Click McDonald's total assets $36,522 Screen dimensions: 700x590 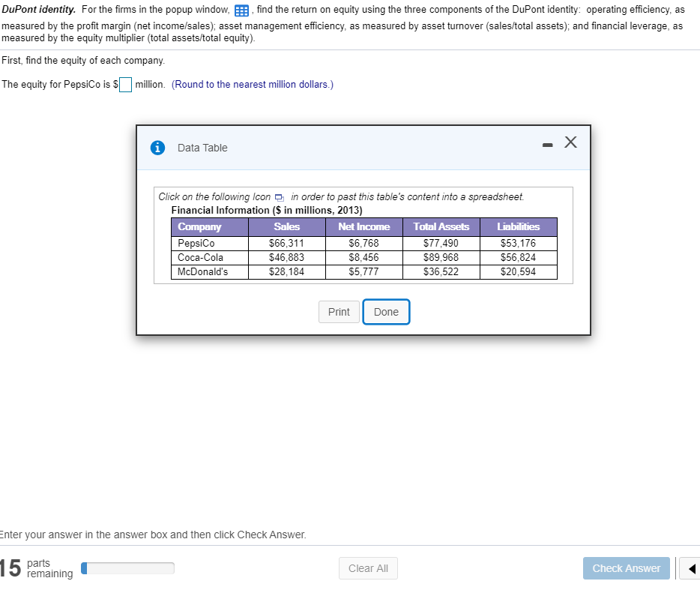(x=441, y=272)
